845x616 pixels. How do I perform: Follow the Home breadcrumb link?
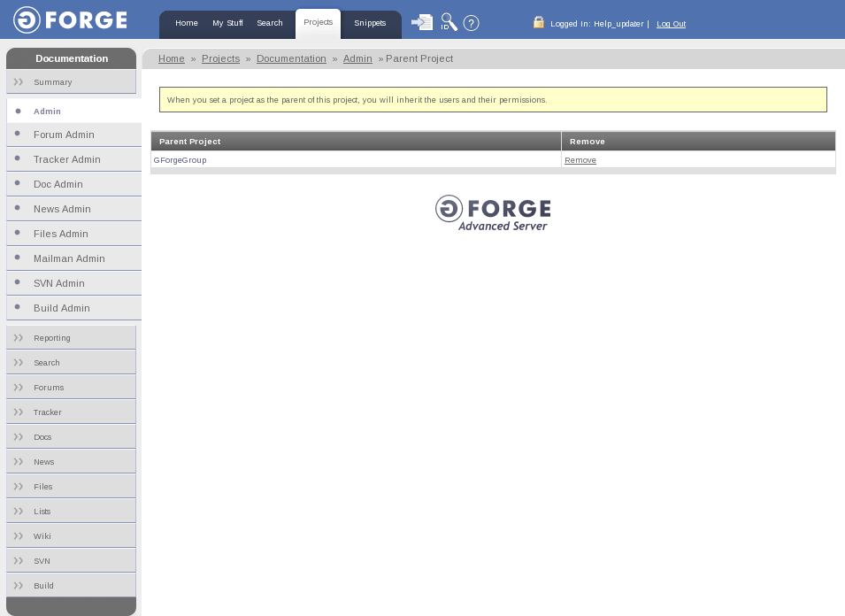click(172, 58)
